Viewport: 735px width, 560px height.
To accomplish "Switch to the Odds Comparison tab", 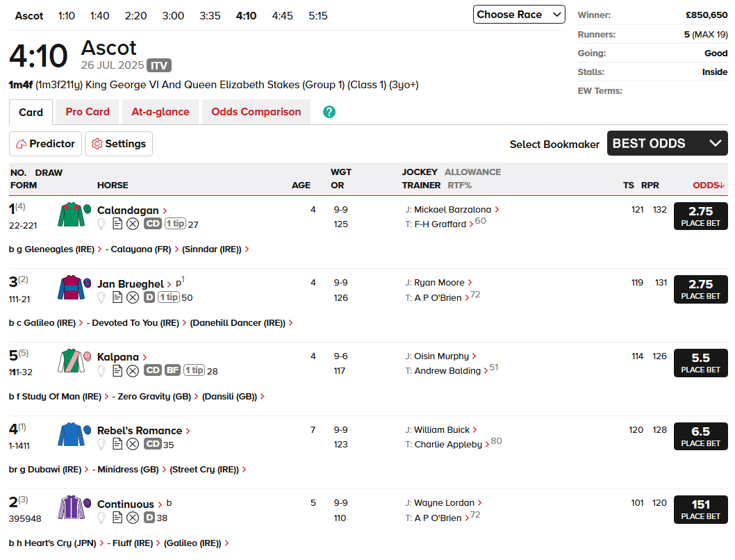I will (x=256, y=112).
